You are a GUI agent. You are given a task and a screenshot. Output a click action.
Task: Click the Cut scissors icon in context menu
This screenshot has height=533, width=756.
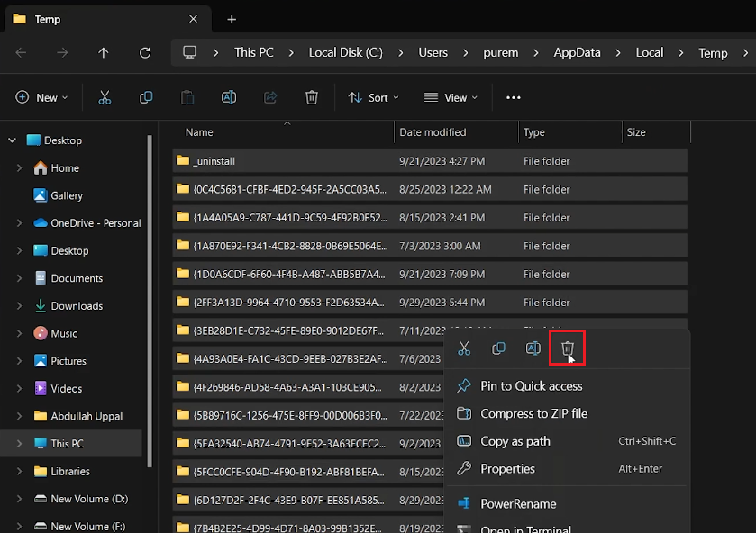(x=464, y=348)
